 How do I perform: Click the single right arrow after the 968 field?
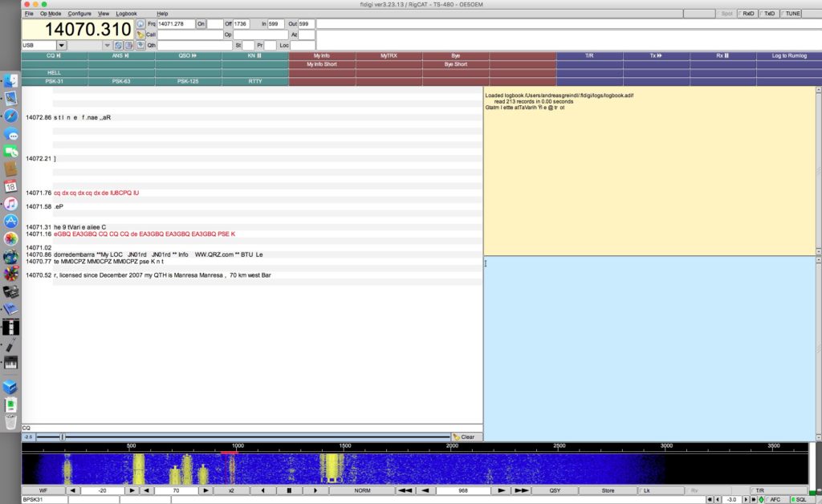(501, 491)
